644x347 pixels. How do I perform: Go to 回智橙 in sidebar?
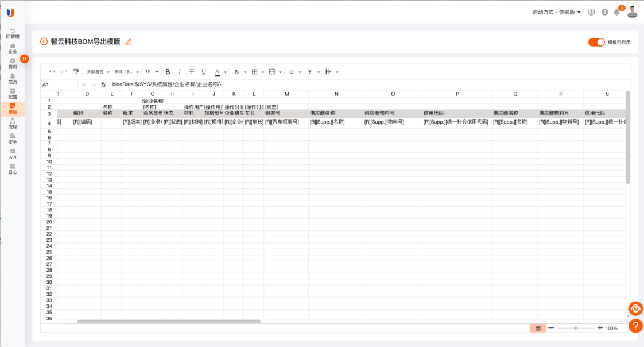(13, 33)
